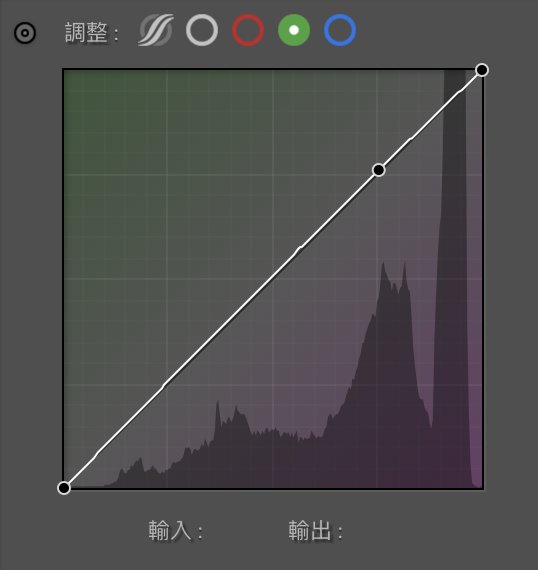The height and width of the screenshot is (570, 538).
Task: Click the 調整 label text
Action: point(87,32)
